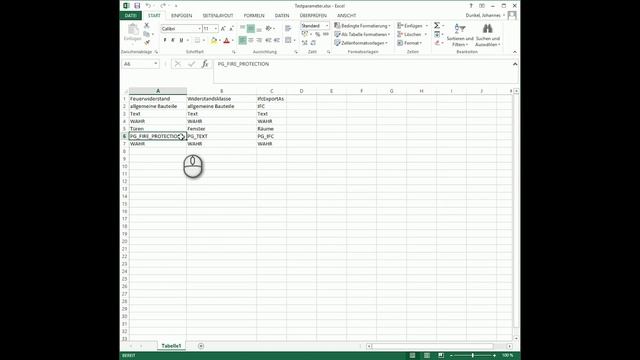Insert AutoSum with the sigma icon
This screenshot has height=360, width=640.
point(437,26)
